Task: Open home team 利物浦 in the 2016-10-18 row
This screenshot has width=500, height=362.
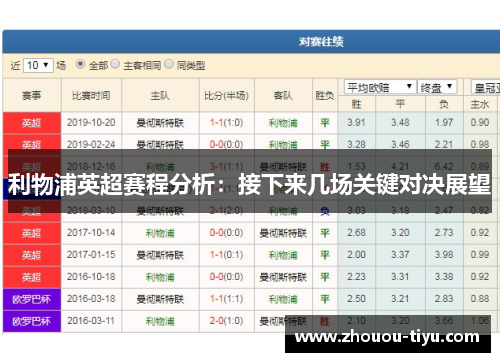Action: tap(160, 277)
